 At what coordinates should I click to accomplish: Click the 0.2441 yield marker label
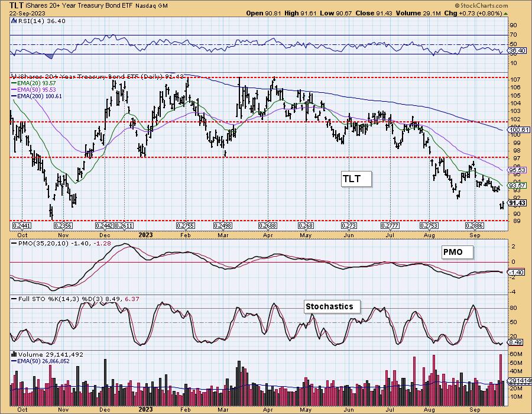22,226
